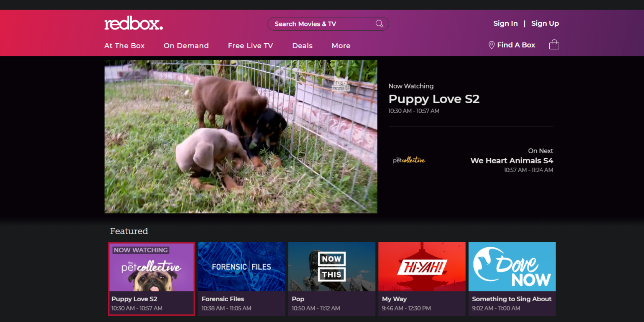Go to Free Live TV
644x322 pixels.
(250, 46)
